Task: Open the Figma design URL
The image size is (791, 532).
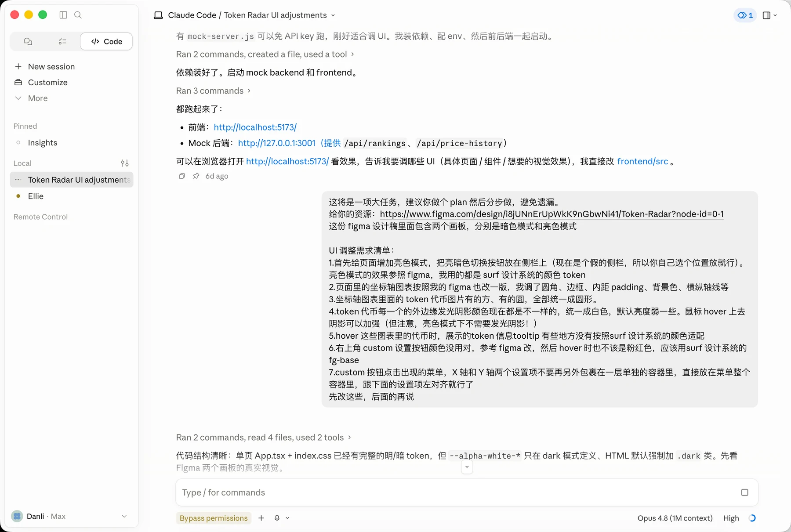Action: point(552,214)
